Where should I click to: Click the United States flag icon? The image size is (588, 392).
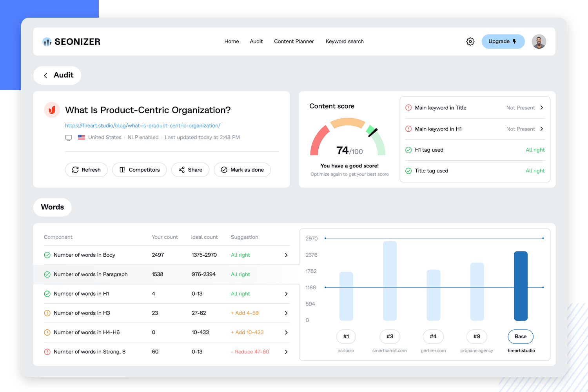click(x=82, y=137)
